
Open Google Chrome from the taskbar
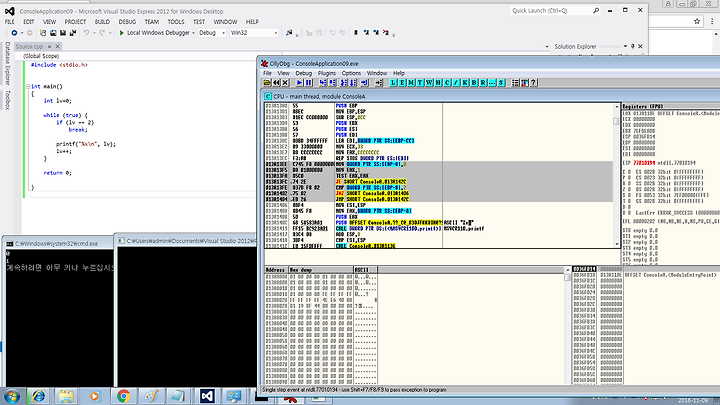(123, 396)
